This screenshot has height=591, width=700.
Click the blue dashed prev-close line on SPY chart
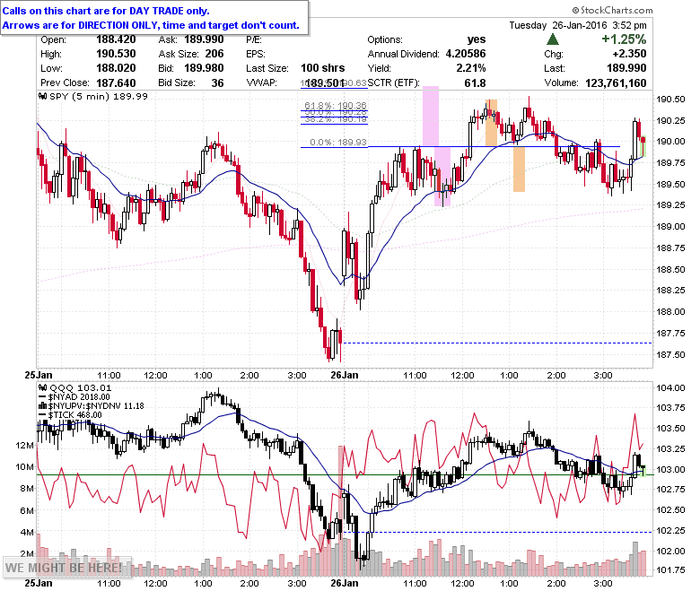pyautogui.click(x=497, y=343)
